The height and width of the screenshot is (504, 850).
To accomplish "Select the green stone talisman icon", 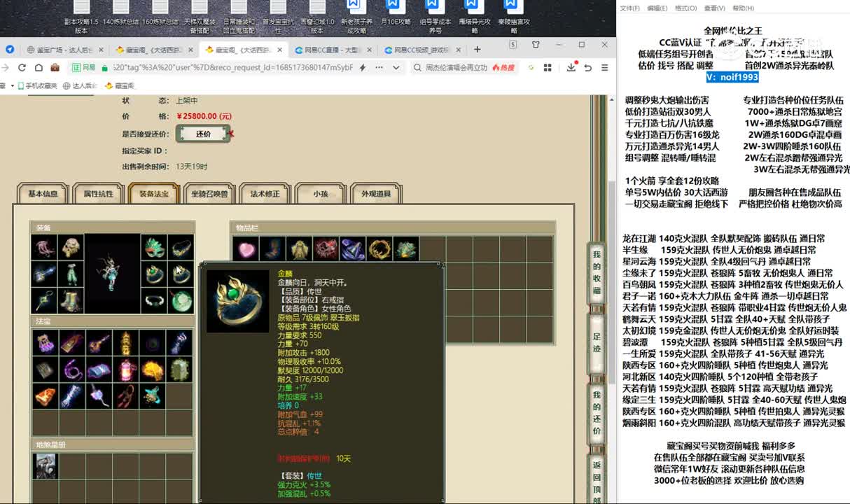I will click(179, 369).
